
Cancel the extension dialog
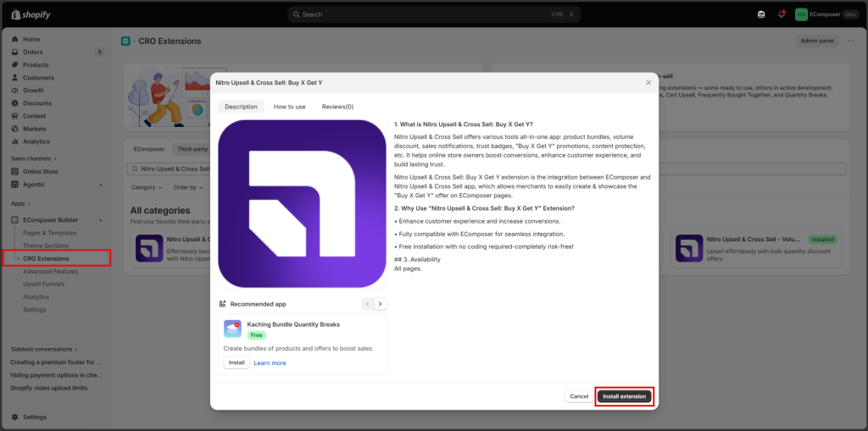click(579, 396)
